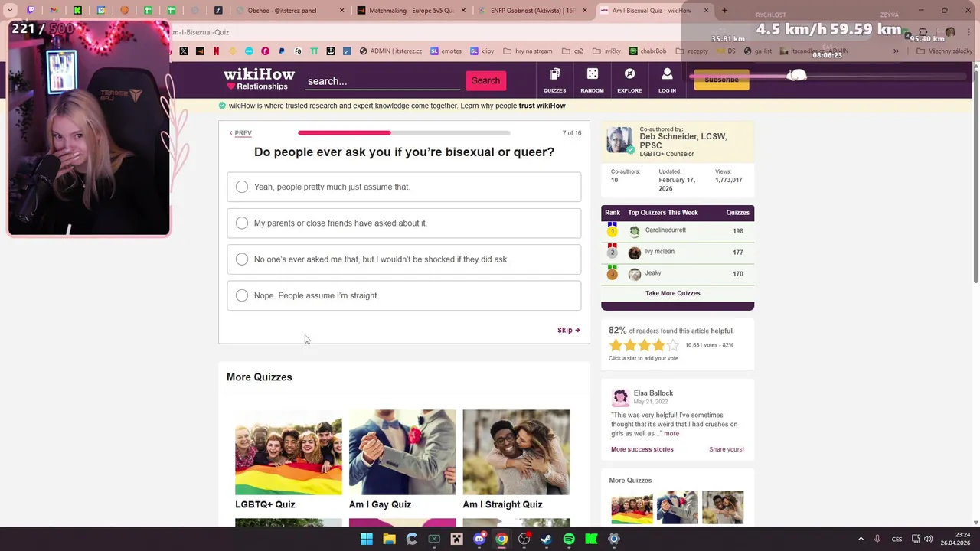This screenshot has width=980, height=551.
Task: Open the Take More Quizzes link
Action: click(672, 293)
